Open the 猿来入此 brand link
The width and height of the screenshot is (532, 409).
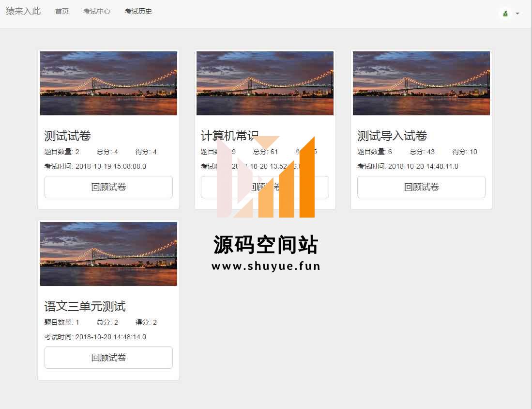pyautogui.click(x=23, y=11)
